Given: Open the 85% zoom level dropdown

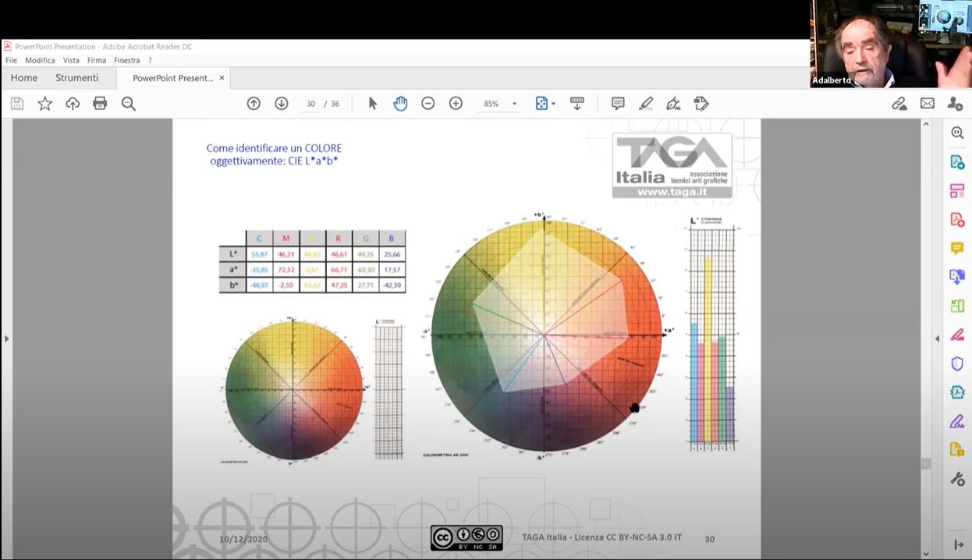Looking at the screenshot, I should [499, 104].
